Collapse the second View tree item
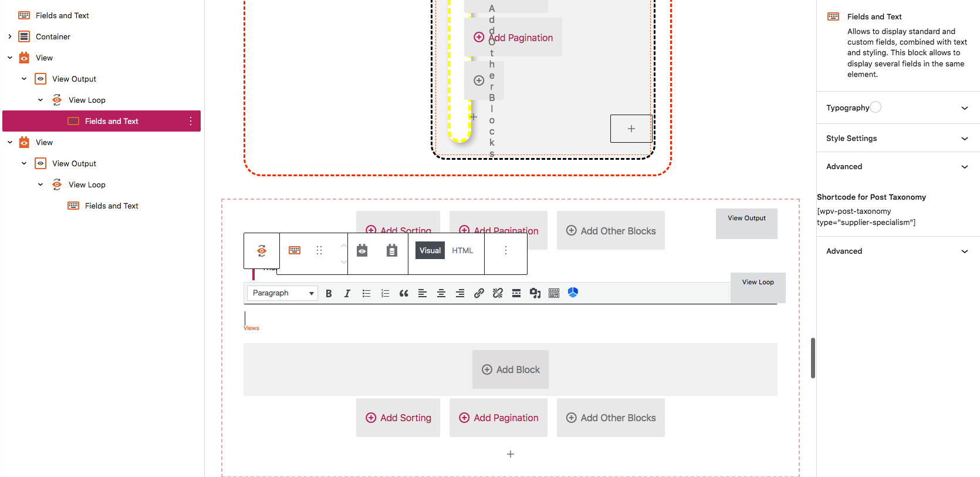980x477 pixels. coord(10,142)
